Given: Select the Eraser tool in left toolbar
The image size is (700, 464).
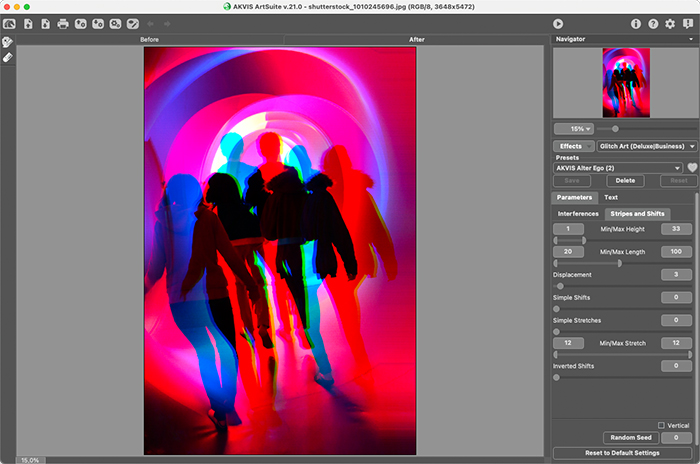Looking at the screenshot, I should coord(8,58).
